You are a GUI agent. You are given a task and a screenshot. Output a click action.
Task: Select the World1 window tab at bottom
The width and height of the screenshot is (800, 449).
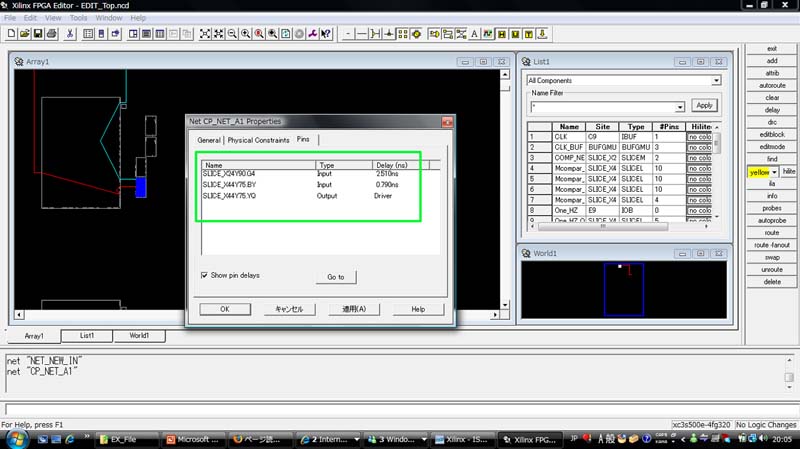point(139,336)
